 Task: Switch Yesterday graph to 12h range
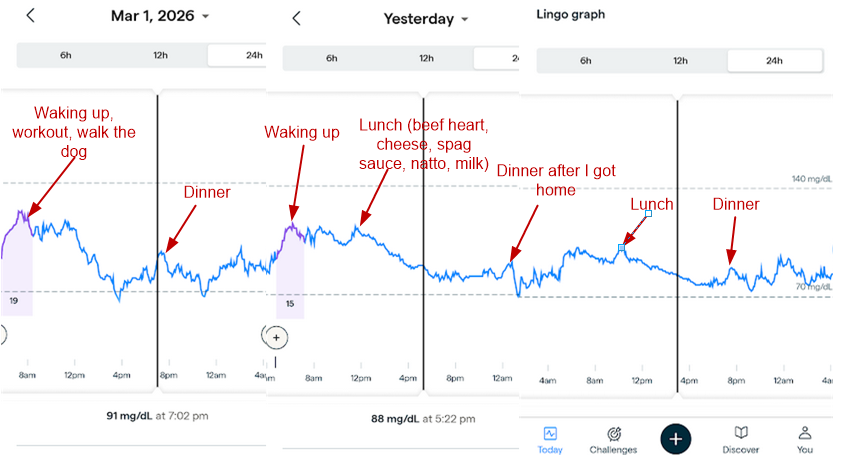tap(426, 58)
